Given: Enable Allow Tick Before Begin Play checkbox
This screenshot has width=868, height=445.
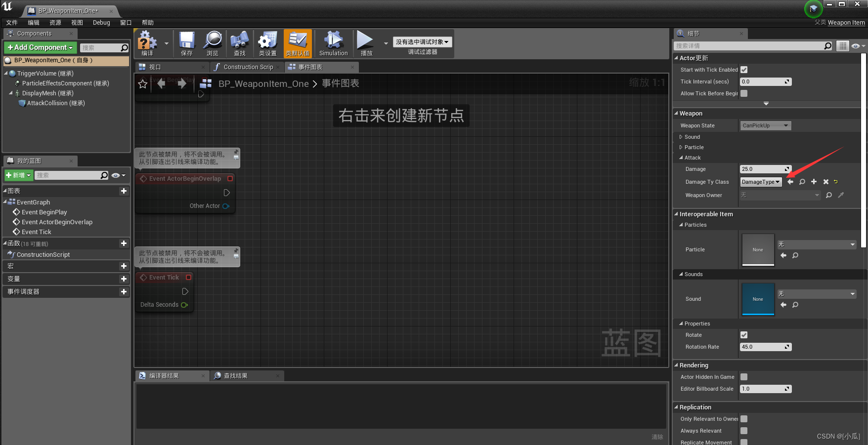Looking at the screenshot, I should 744,93.
